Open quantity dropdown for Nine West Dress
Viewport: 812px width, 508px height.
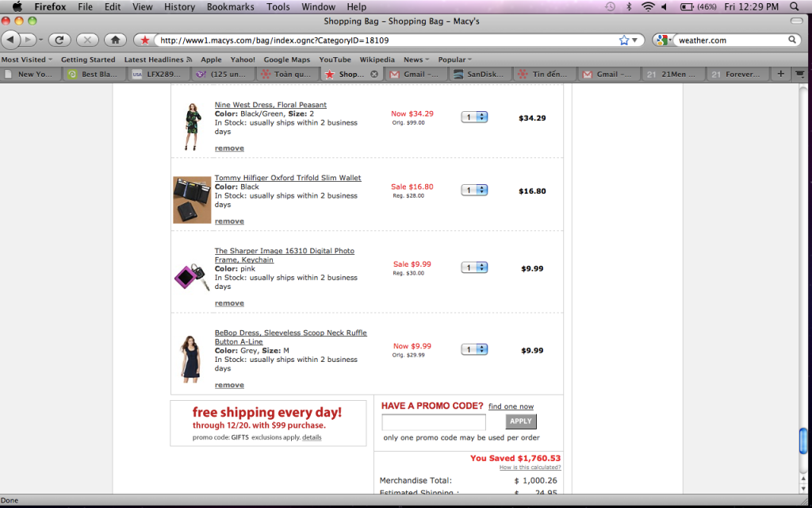[x=474, y=117]
